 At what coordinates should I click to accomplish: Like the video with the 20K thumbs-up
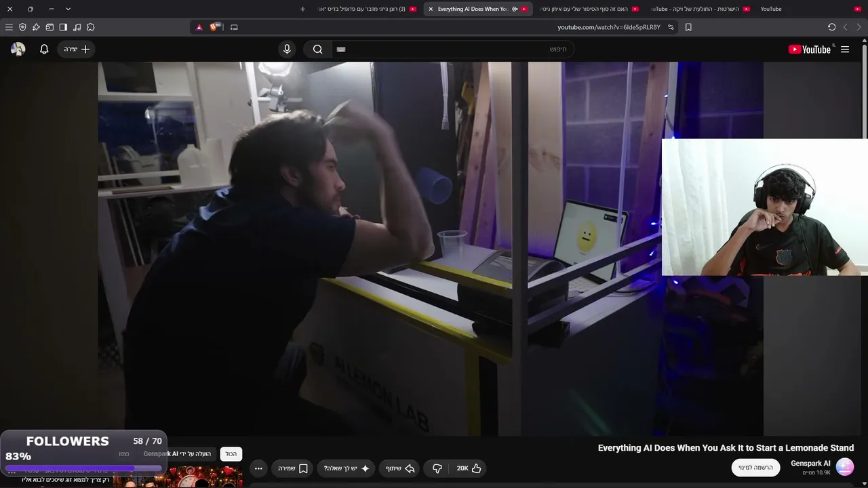(469, 468)
